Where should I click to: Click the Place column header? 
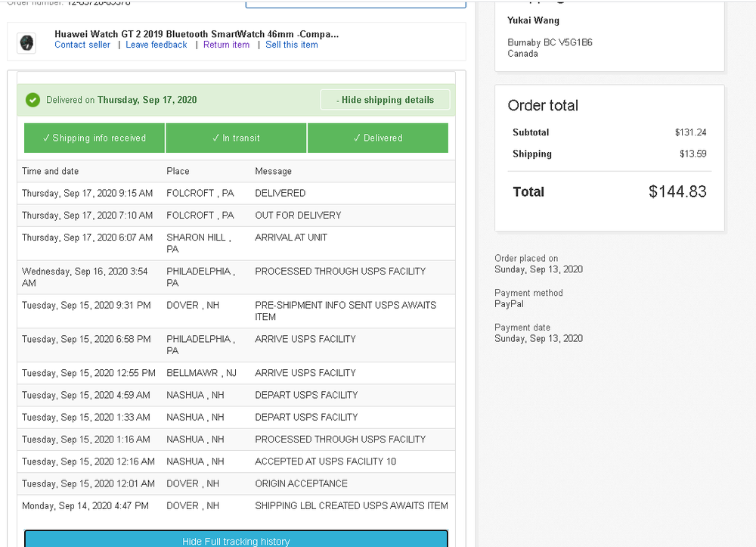click(x=178, y=171)
